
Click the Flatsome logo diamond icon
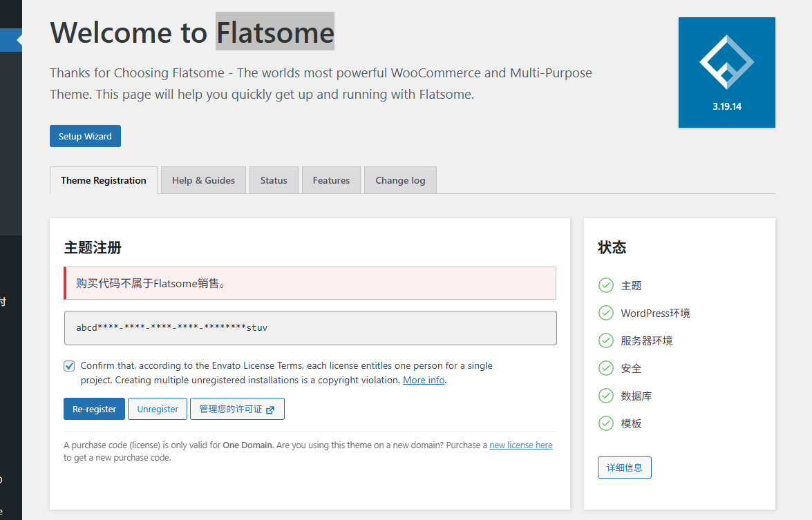point(726,62)
